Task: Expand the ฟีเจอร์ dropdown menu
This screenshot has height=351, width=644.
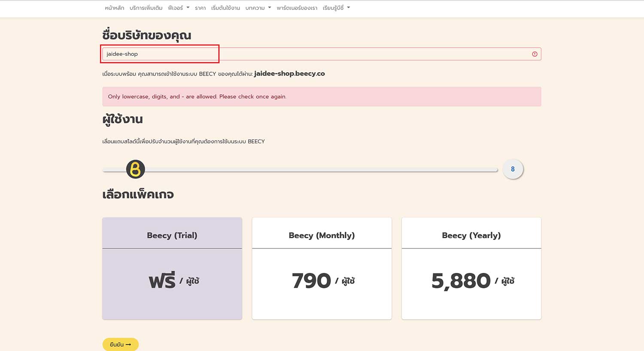Action: click(x=179, y=8)
